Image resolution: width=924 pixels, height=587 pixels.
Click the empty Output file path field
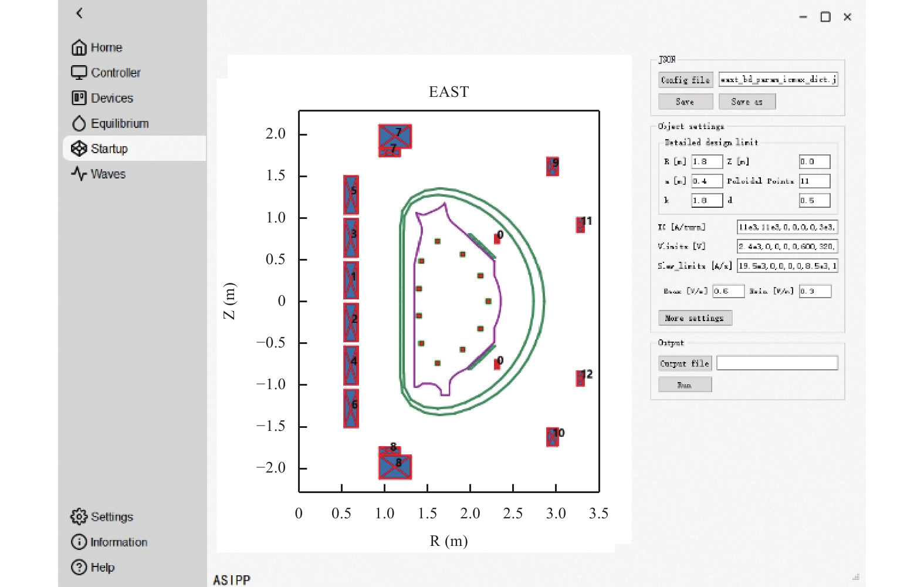pyautogui.click(x=777, y=363)
